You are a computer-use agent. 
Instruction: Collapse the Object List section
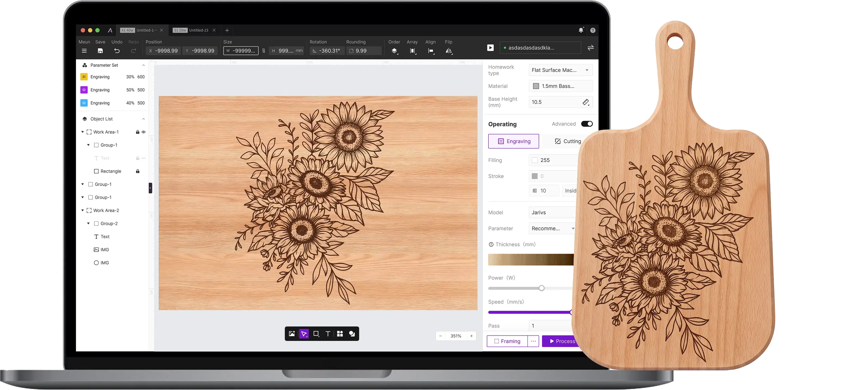[144, 119]
